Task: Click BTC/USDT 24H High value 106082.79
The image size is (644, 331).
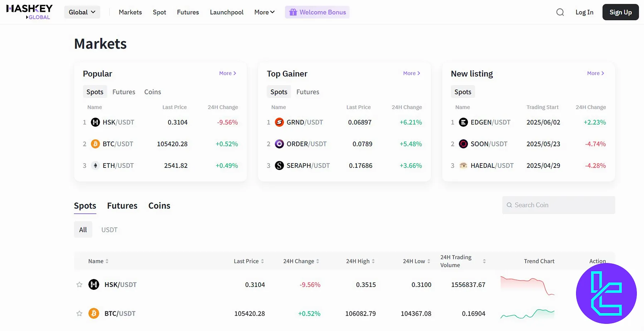Action: [x=361, y=313]
